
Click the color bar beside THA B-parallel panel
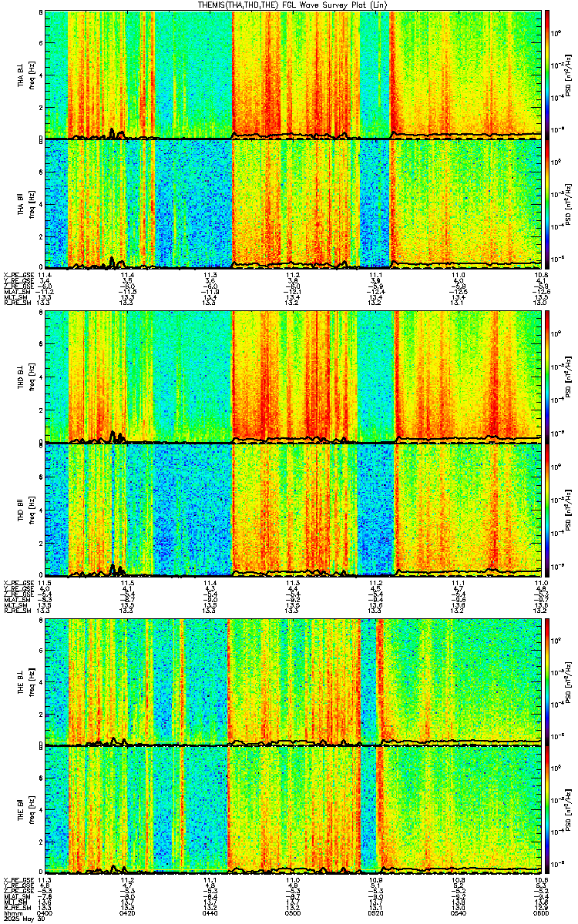tap(548, 204)
